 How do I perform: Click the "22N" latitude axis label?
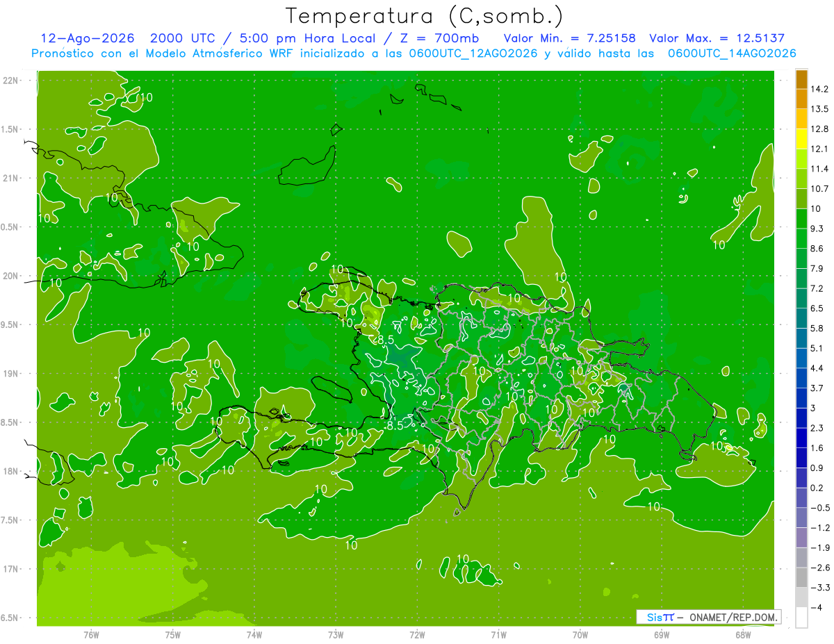click(x=10, y=81)
